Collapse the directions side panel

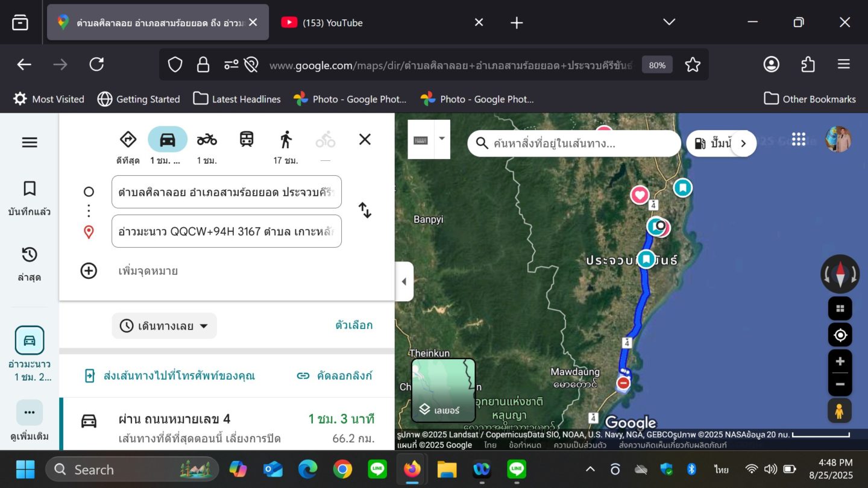click(x=404, y=281)
